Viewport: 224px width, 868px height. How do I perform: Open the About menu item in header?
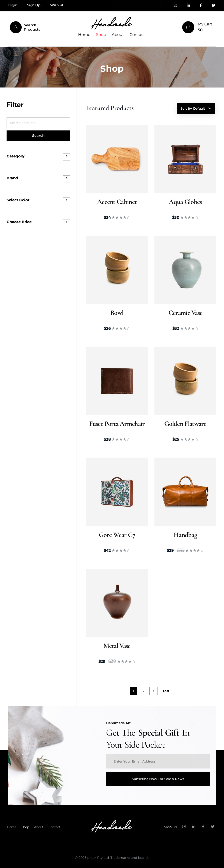[x=118, y=35]
